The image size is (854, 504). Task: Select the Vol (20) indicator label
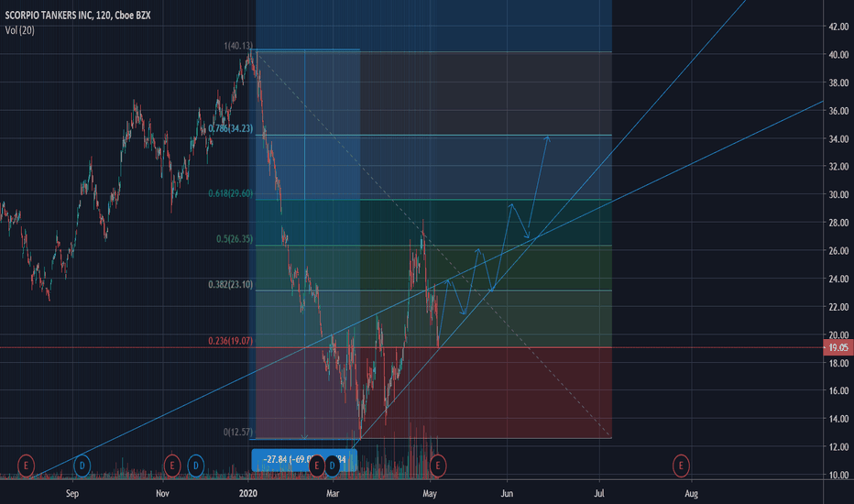[19, 30]
